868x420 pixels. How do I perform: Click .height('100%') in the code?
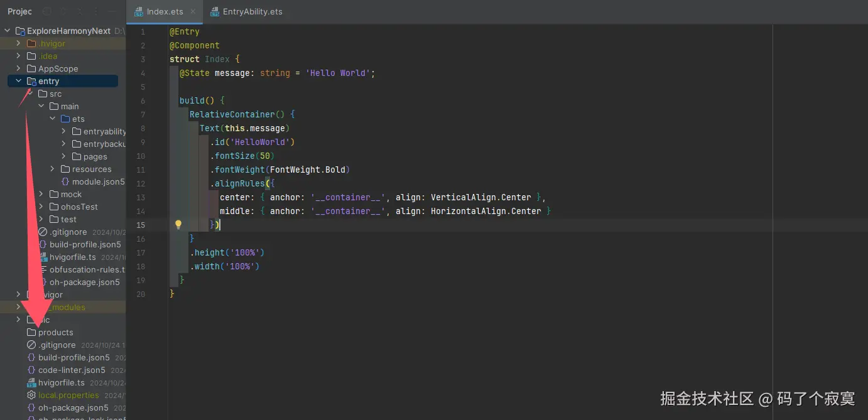[227, 252]
